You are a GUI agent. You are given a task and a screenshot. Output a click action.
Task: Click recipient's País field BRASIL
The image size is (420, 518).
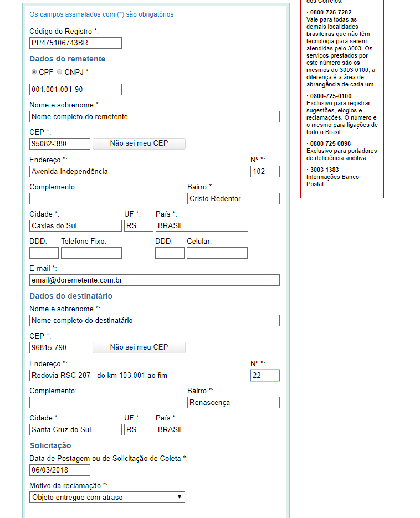[202, 429]
